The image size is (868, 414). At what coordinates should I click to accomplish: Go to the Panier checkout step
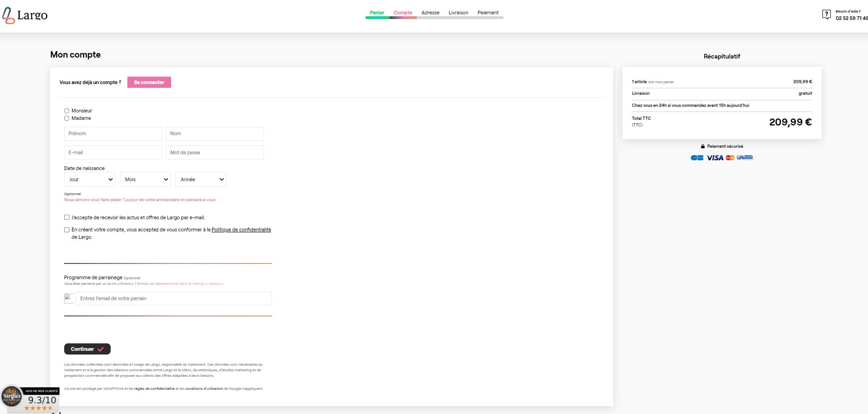(377, 13)
